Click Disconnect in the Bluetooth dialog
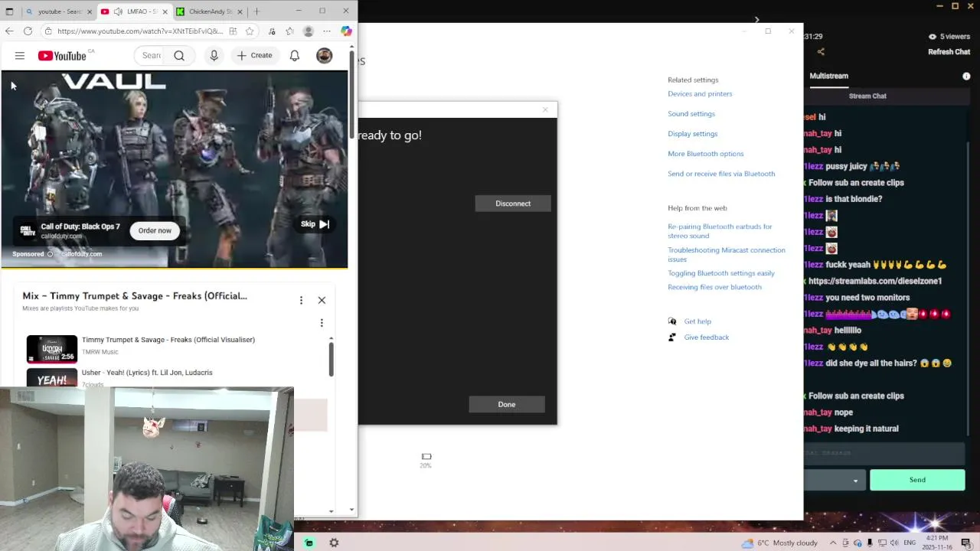The image size is (980, 551). (513, 203)
